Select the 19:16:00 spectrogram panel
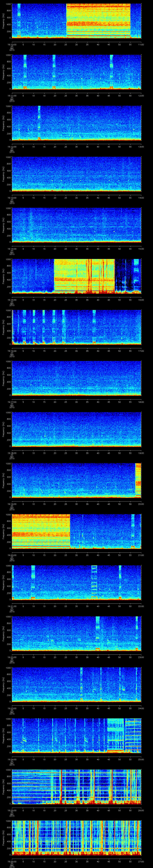This screenshot has width=153, height=868. pyautogui.click(x=76, y=327)
